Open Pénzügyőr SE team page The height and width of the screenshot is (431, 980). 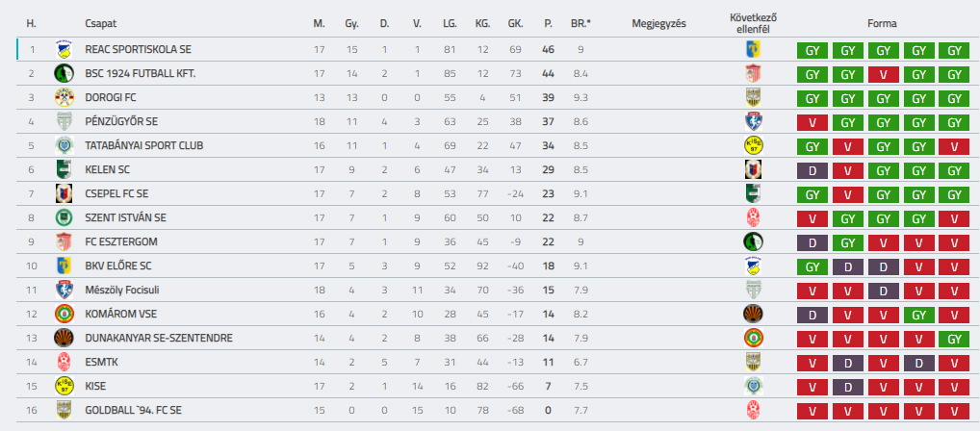[x=120, y=121]
